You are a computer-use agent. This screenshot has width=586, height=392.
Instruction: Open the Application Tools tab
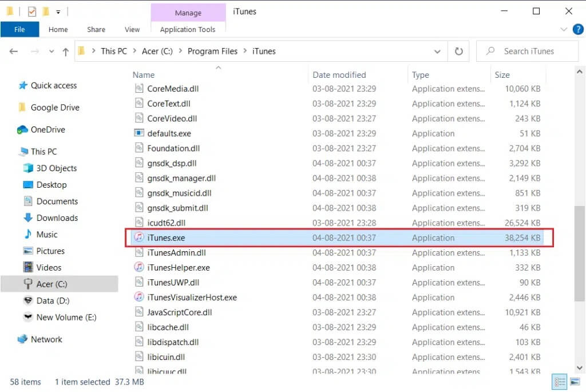(x=188, y=29)
